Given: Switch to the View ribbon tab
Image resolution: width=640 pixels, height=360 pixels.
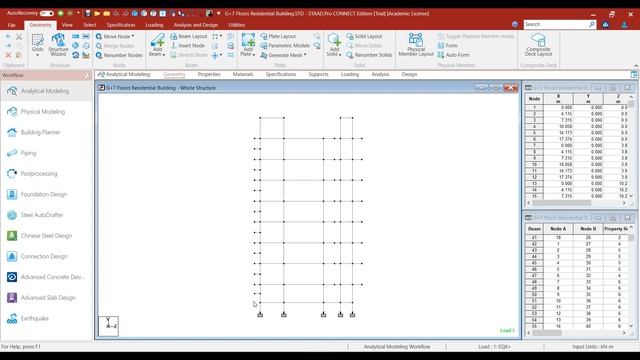Looking at the screenshot, I should coord(67,25).
